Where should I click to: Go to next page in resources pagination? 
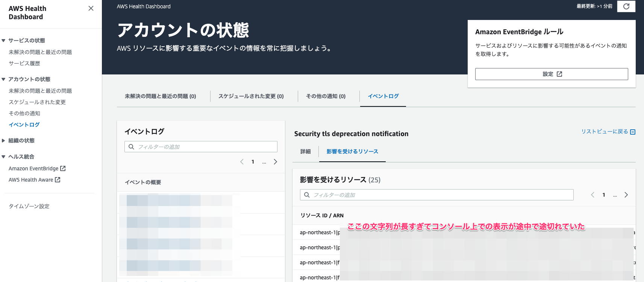pyautogui.click(x=626, y=195)
